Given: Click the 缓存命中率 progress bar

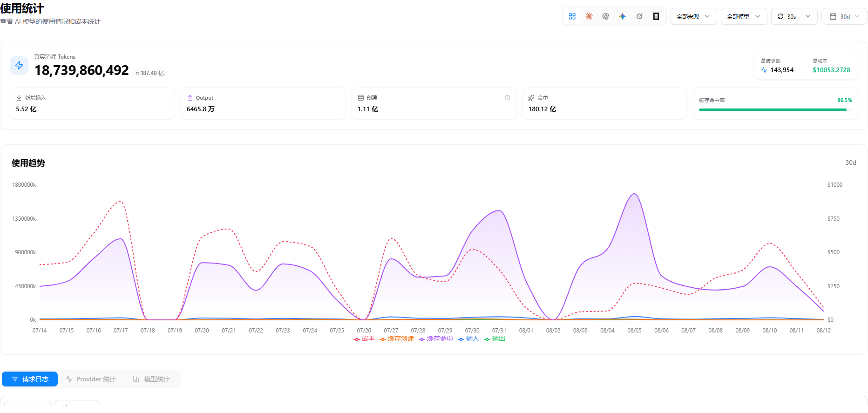Looking at the screenshot, I should pos(775,110).
